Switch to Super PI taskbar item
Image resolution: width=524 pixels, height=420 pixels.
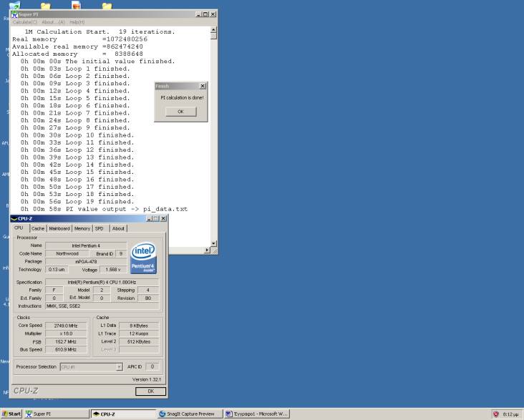(x=57, y=414)
